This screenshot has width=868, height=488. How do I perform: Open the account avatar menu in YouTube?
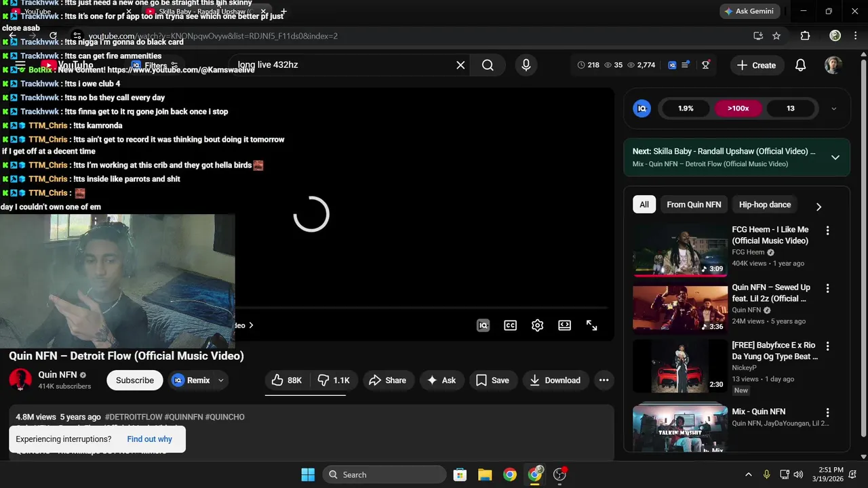[833, 65]
